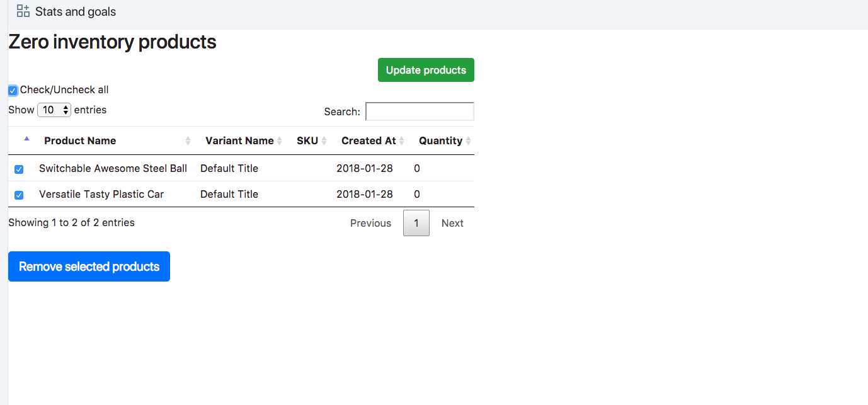
Task: Click the SKU column sort arrows
Action: (x=324, y=141)
